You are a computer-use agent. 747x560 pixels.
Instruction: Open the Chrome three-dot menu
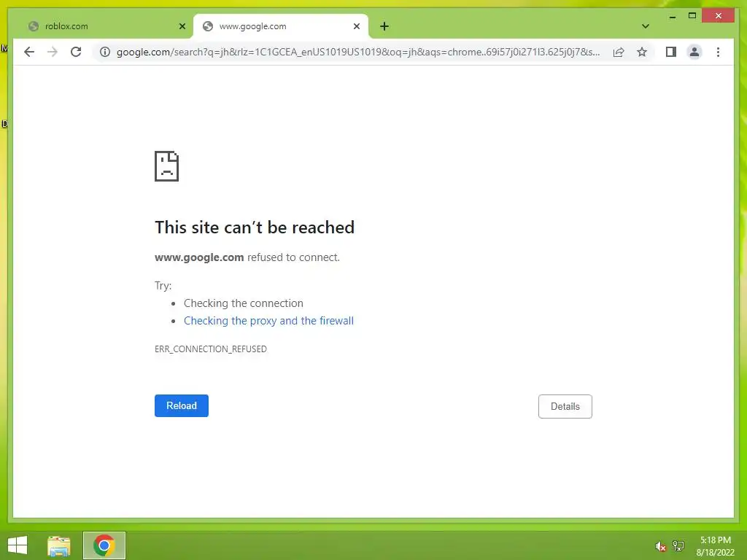[x=718, y=52]
